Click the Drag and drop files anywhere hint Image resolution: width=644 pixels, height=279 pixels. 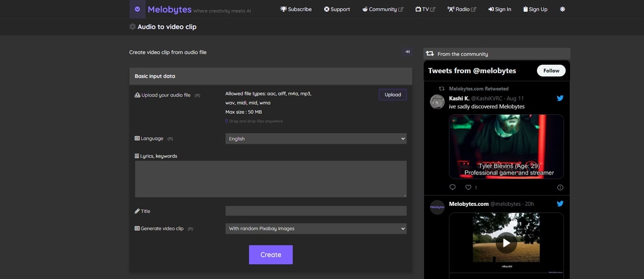pyautogui.click(x=256, y=121)
